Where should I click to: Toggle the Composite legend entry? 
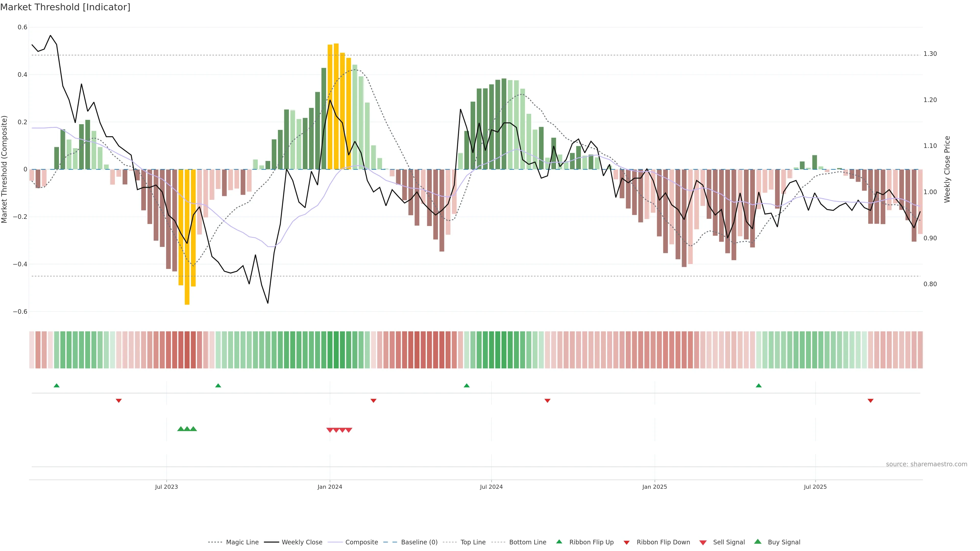[x=361, y=542]
